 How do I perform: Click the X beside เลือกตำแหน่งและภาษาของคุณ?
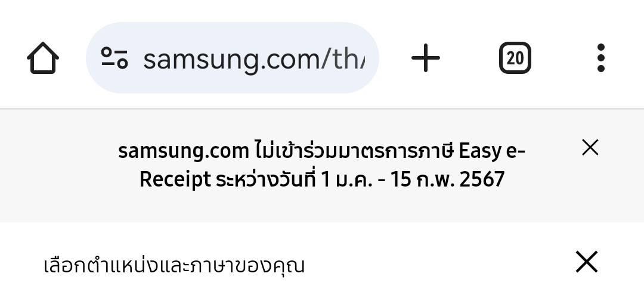tap(587, 262)
